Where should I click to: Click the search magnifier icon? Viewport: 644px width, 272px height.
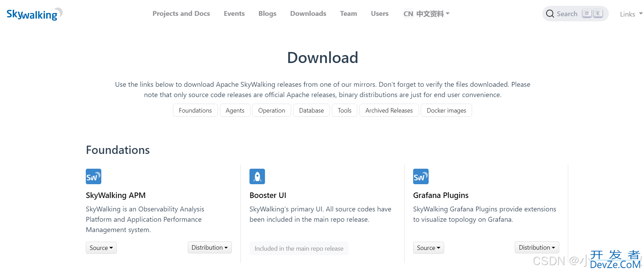[x=550, y=14]
